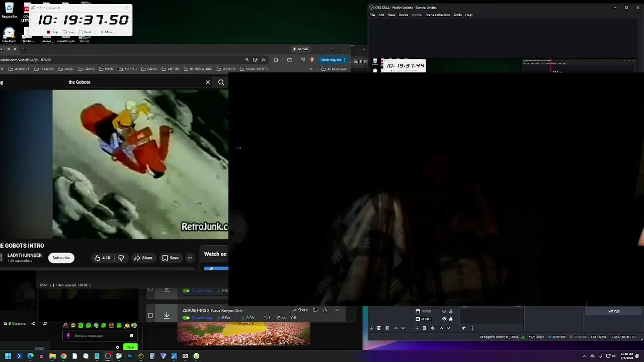Move source down in OBS sources toolbar
Viewport: 644px width, 362px height.
click(x=448, y=328)
